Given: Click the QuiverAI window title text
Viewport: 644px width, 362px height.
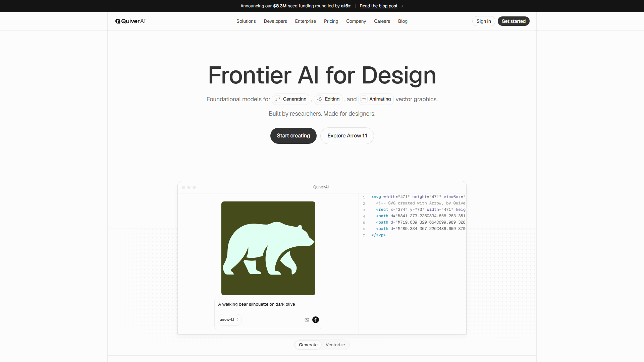Looking at the screenshot, I should 321,187.
